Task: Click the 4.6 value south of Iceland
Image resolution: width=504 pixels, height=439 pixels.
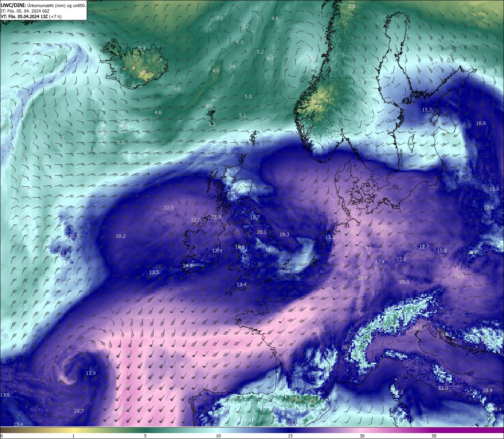Action: [x=158, y=113]
